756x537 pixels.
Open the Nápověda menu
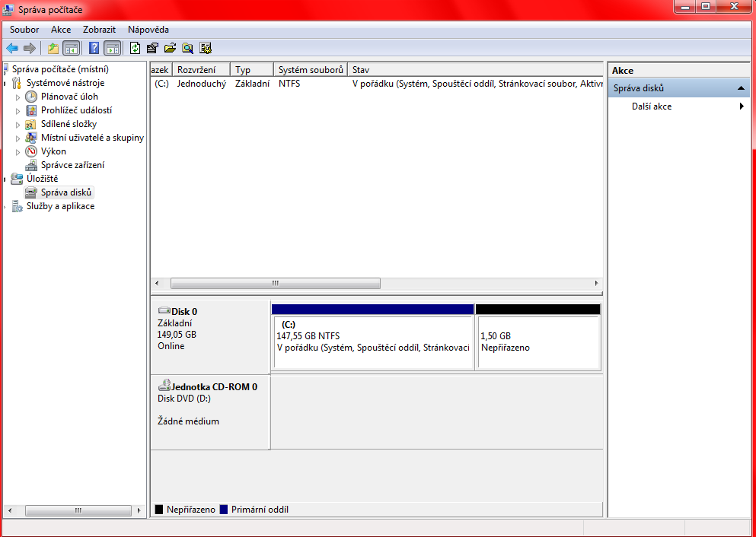pos(148,30)
